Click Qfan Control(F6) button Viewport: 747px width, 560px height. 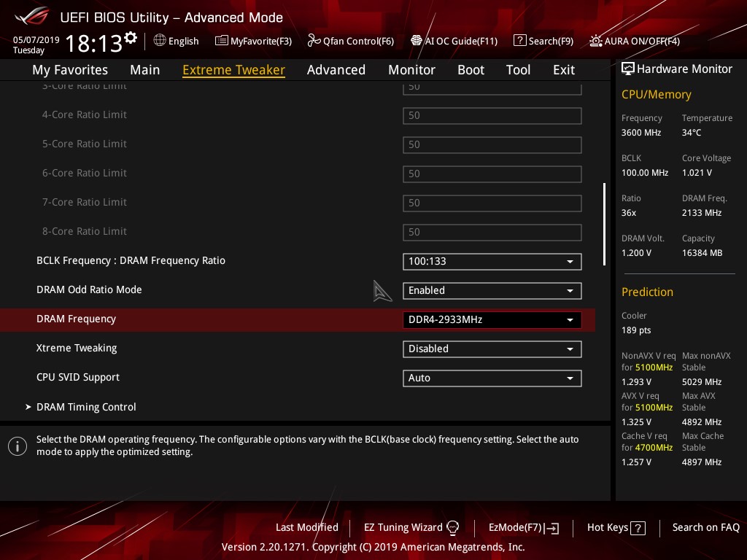pos(351,41)
